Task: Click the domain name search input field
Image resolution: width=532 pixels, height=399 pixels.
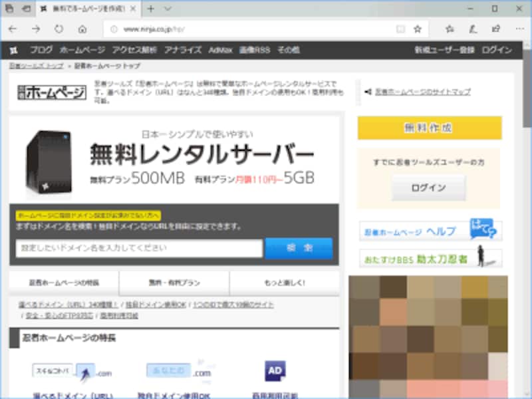Action: click(x=139, y=248)
